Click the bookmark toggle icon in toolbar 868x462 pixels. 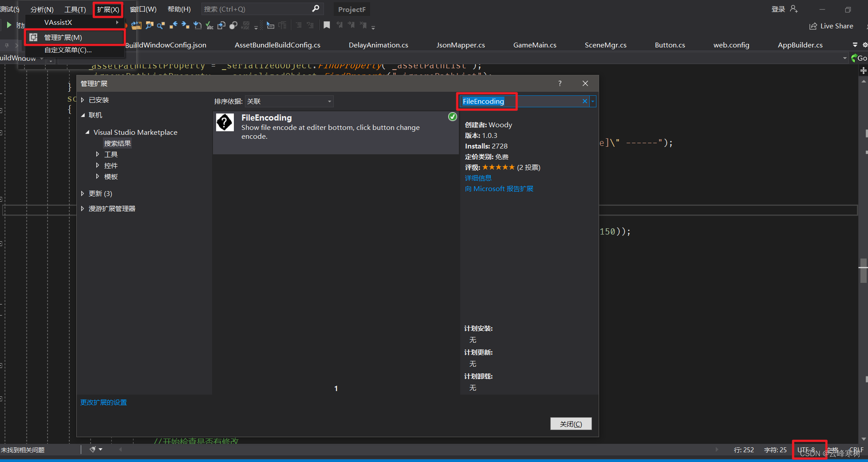[327, 25]
